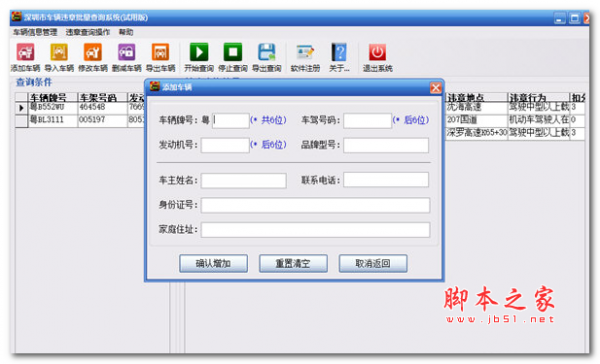Focus the 品牌型号 input field
Viewport: 600px width, 364px height.
pyautogui.click(x=386, y=145)
